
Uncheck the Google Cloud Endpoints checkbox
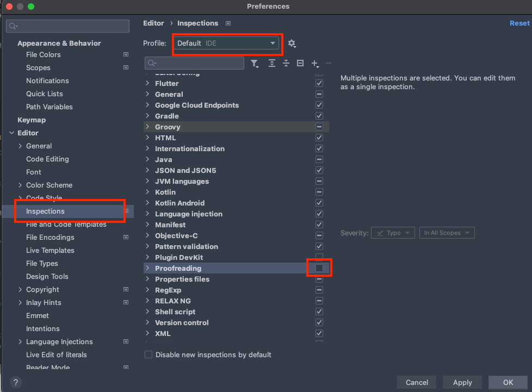click(319, 105)
